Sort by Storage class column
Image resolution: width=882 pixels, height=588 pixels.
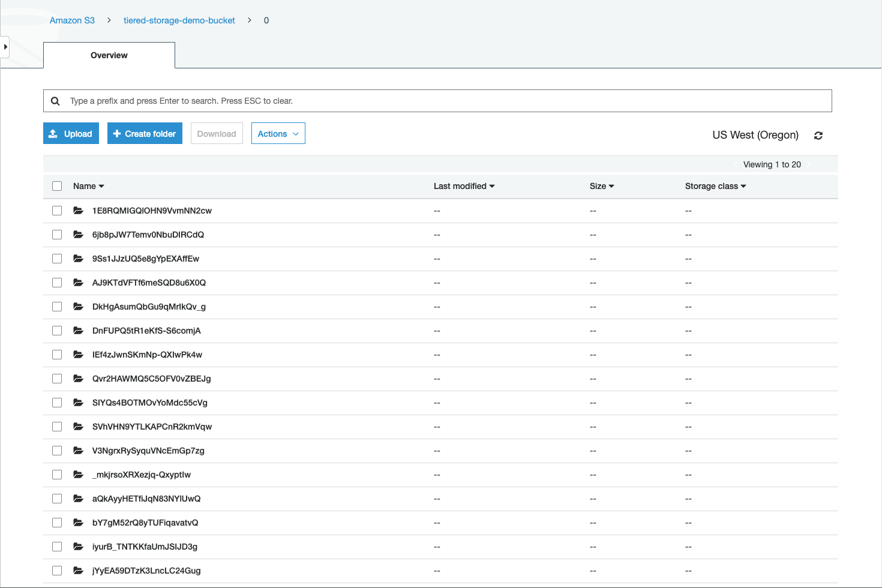(716, 186)
